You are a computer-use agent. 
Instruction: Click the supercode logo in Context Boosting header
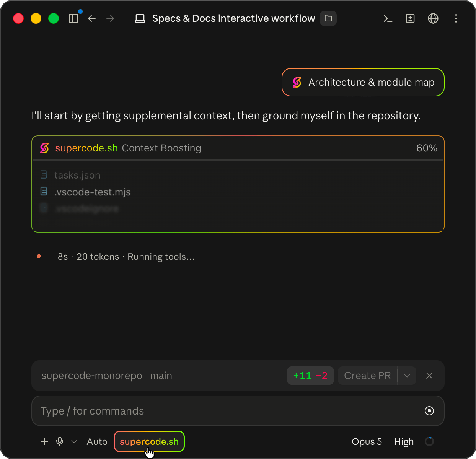(x=44, y=148)
